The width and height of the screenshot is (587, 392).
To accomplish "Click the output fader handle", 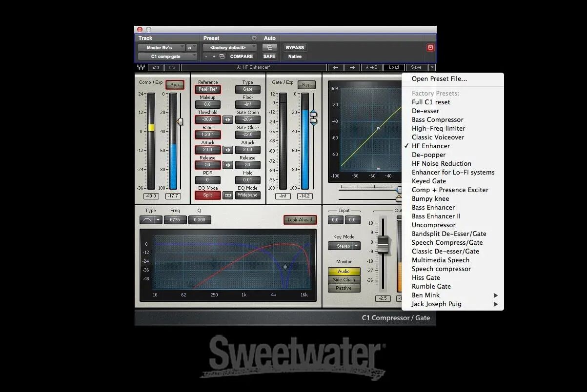I will 383,244.
